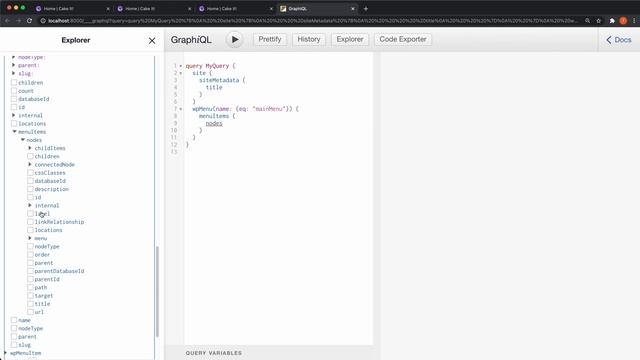Check the parentDatabaseId field

[30, 271]
